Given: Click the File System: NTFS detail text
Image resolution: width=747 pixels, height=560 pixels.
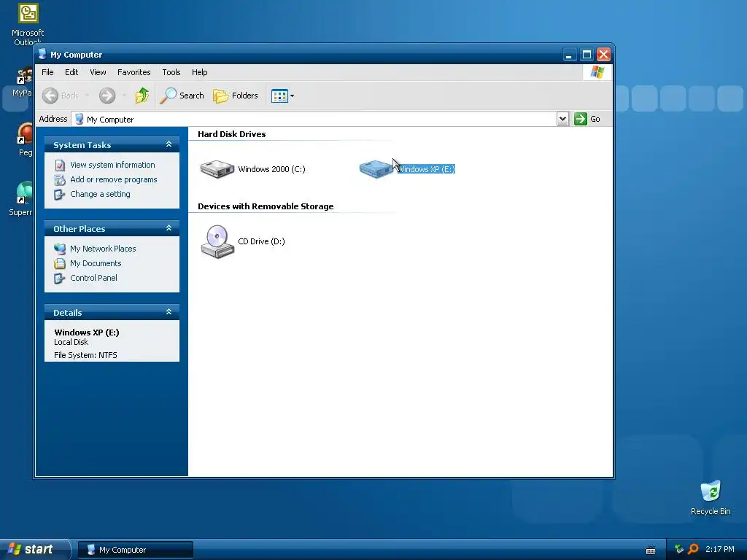Looking at the screenshot, I should tap(85, 355).
